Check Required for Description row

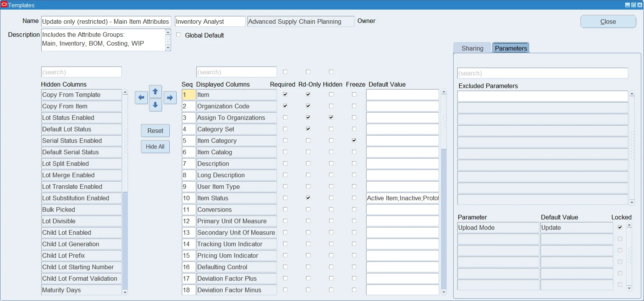click(x=285, y=164)
